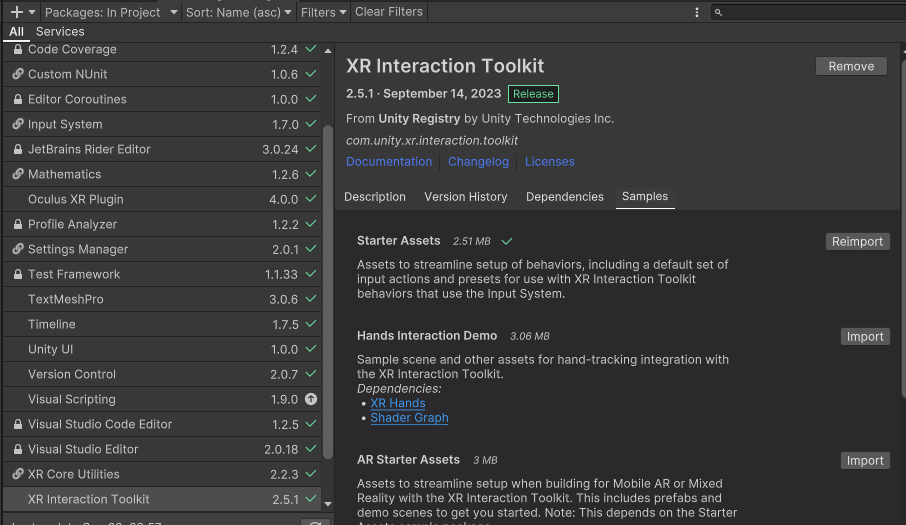Open the Packages: In Project dropdown
This screenshot has height=525, width=906.
pos(110,12)
